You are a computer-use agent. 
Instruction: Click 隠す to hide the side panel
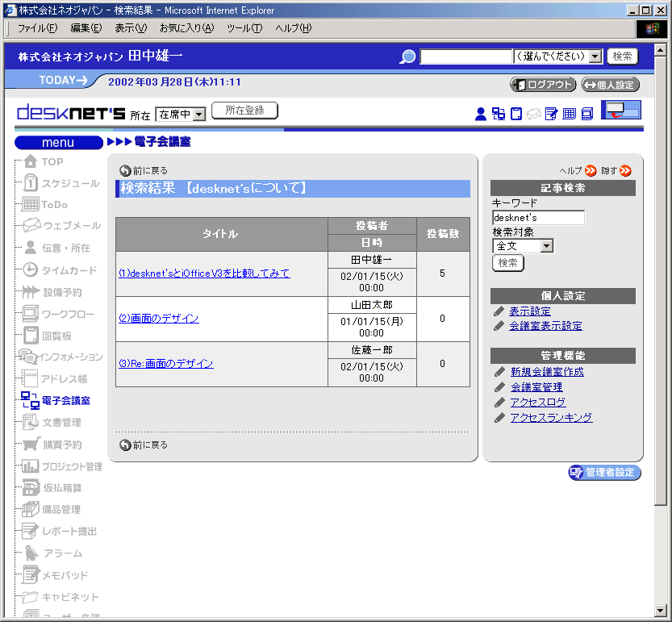click(616, 170)
